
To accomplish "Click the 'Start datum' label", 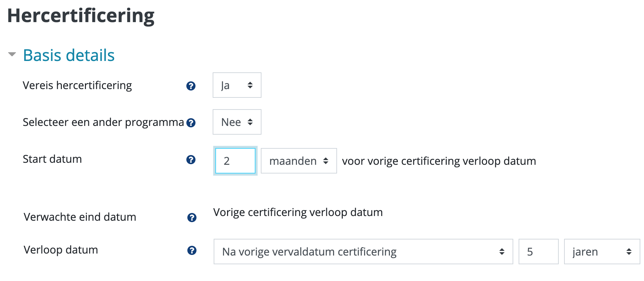I will click(52, 159).
